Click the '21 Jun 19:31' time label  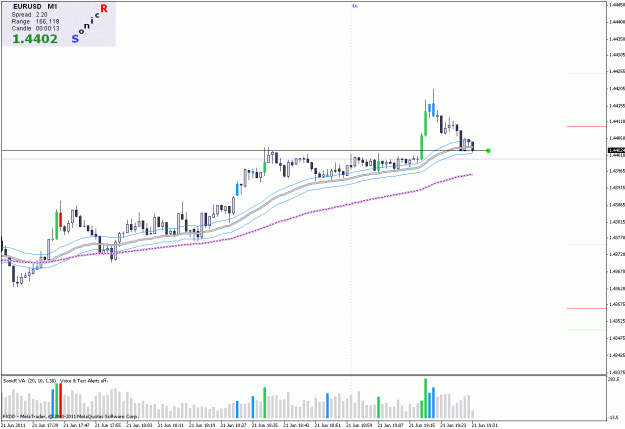tap(485, 425)
